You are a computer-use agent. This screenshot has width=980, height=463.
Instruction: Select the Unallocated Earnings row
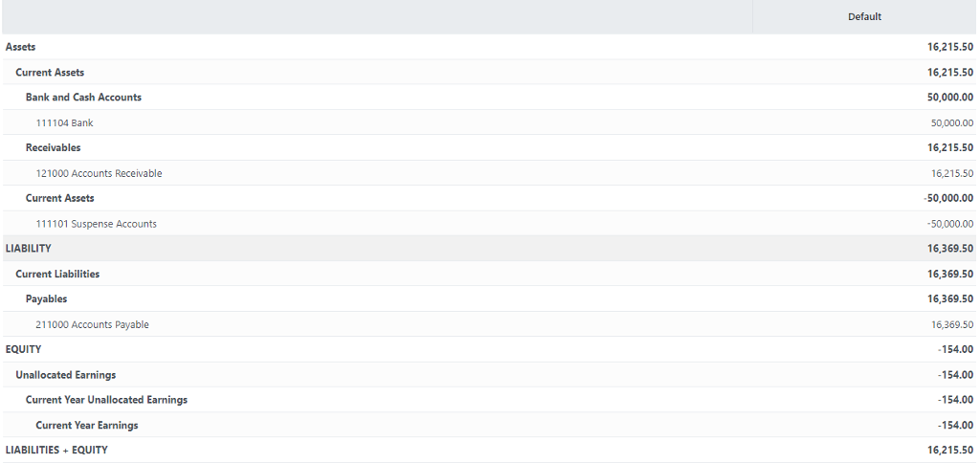pos(66,375)
